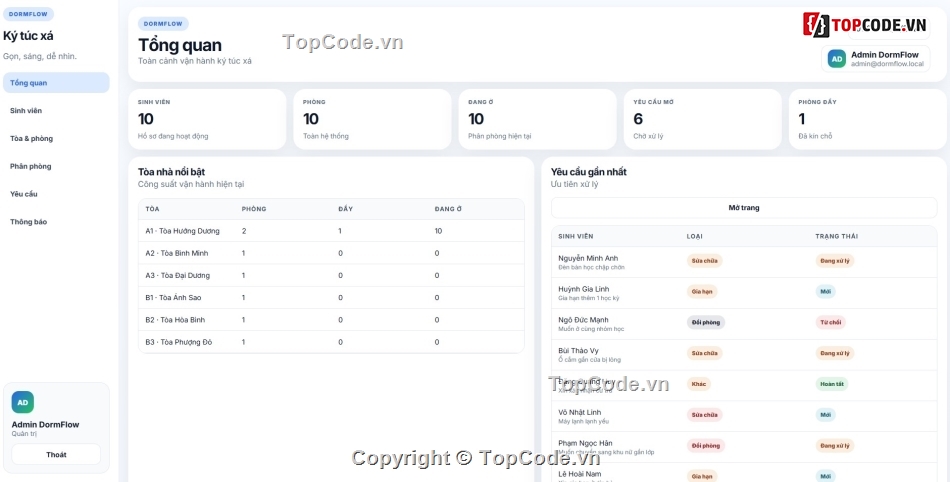Select row B2 · Tòa Hòa Bình
This screenshot has width=950, height=482.
[x=331, y=320]
